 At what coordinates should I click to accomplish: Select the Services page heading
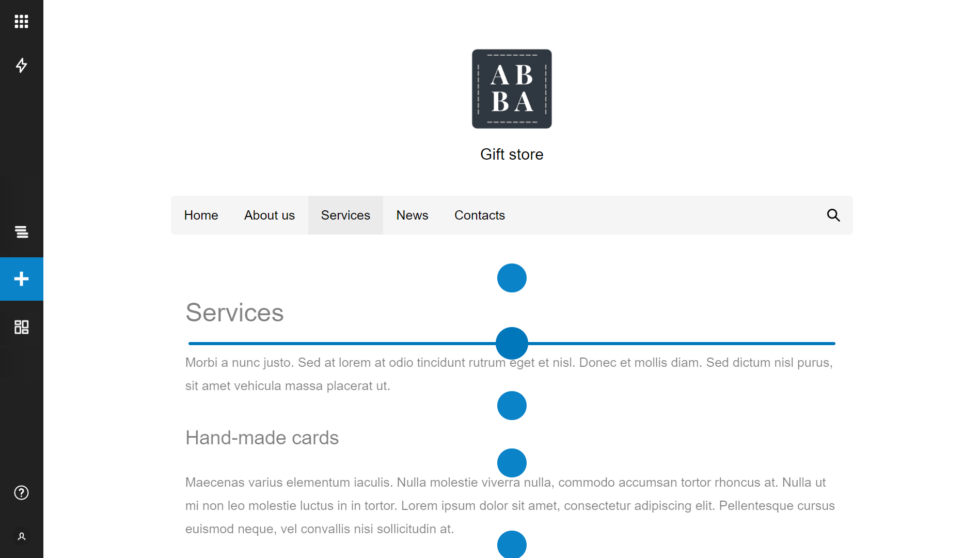(x=234, y=313)
